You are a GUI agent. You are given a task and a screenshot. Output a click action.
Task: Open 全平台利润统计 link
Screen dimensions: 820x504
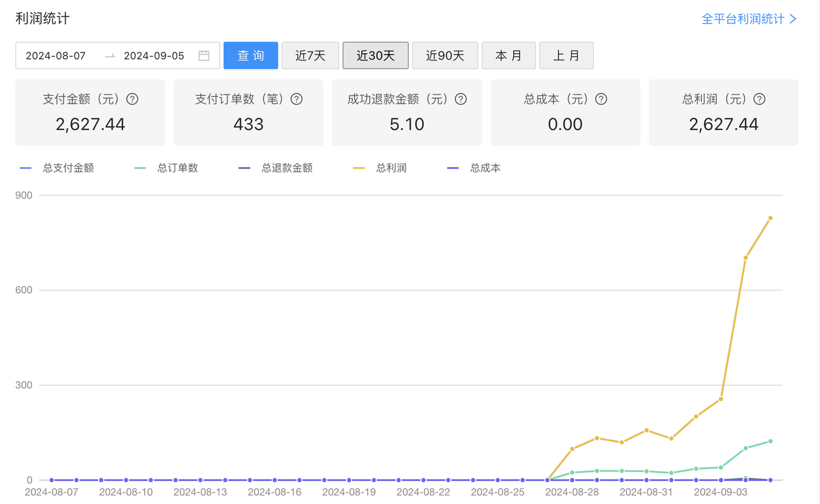pos(749,19)
